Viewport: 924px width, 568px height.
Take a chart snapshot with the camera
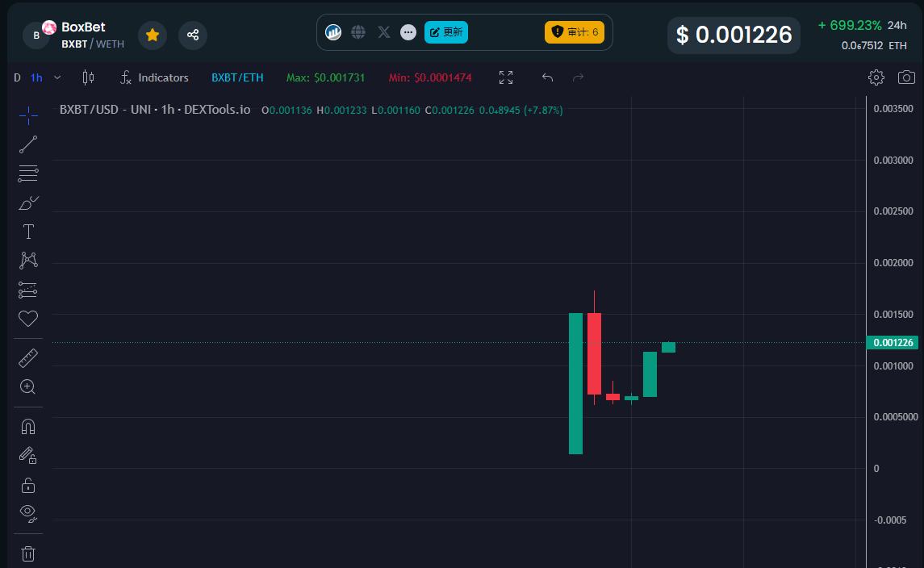[906, 77]
